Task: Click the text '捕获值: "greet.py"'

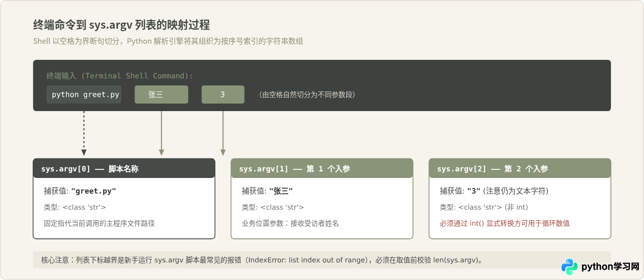Action: [x=80, y=191]
